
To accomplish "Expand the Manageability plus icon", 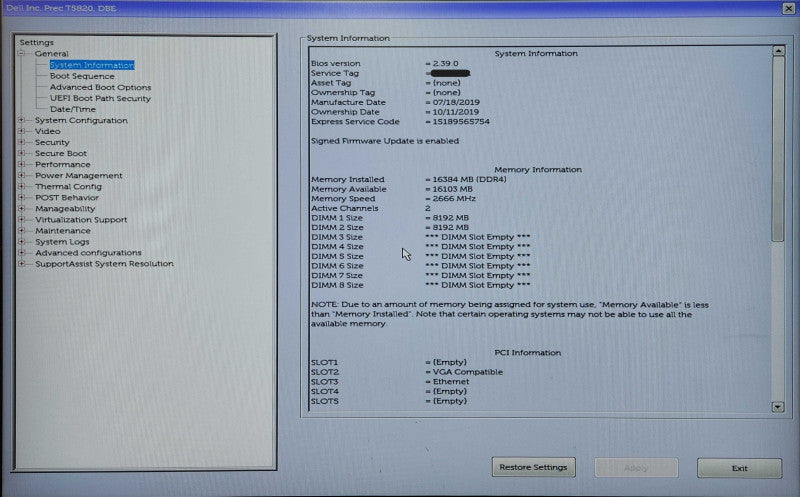I will (x=22, y=209).
